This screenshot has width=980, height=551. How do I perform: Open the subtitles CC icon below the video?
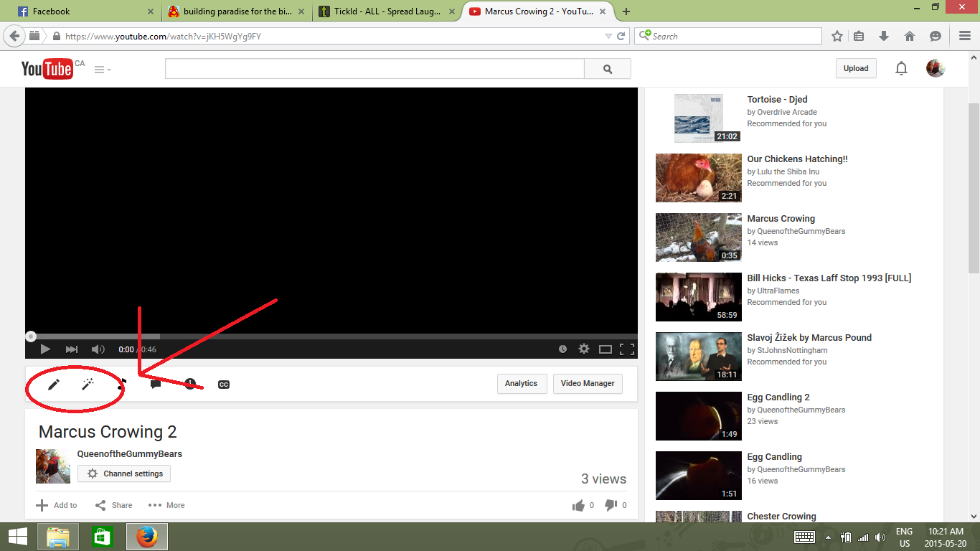tap(224, 385)
